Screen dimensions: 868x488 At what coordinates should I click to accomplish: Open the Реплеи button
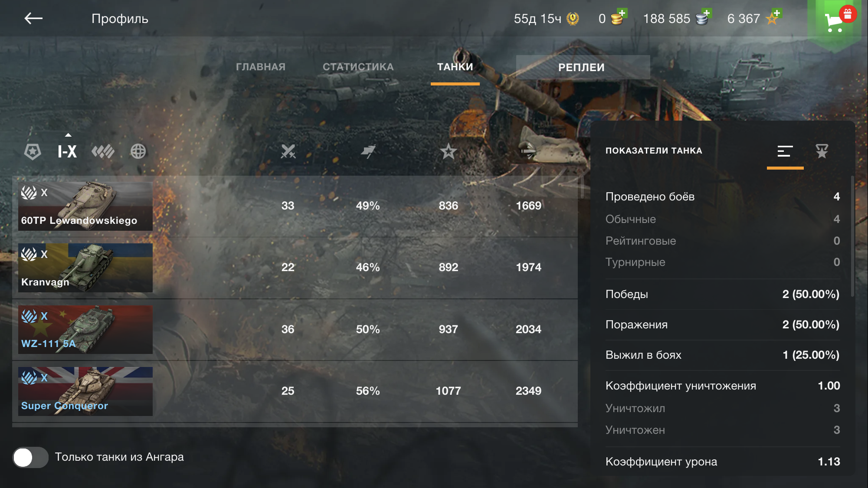tap(583, 67)
